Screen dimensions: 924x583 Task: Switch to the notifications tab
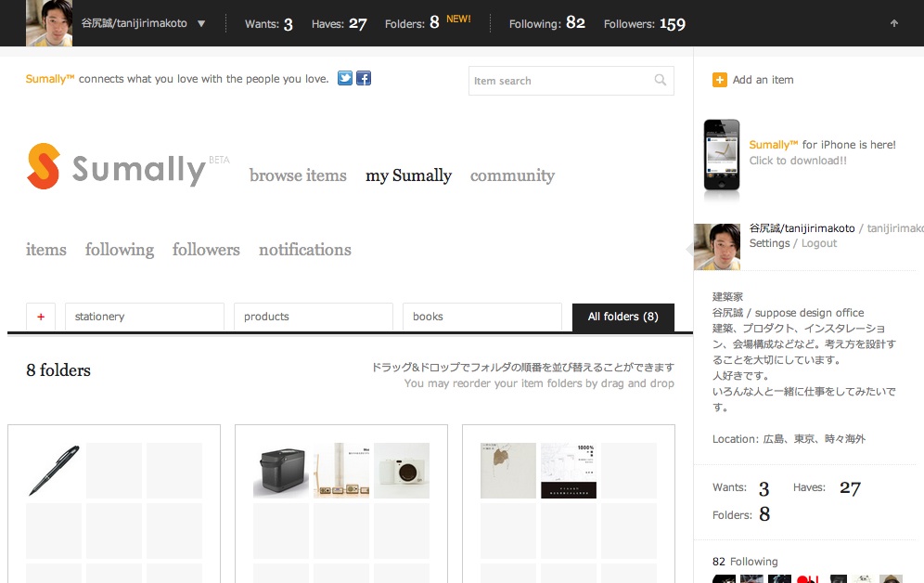click(x=304, y=250)
